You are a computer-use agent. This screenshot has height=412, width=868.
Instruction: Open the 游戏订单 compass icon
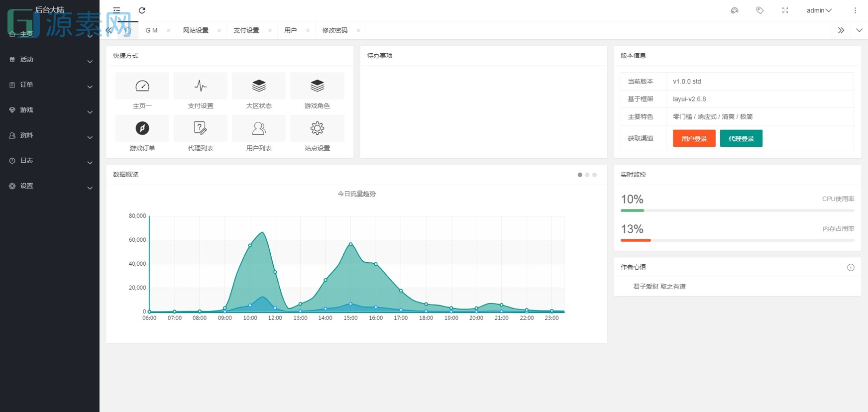click(142, 128)
